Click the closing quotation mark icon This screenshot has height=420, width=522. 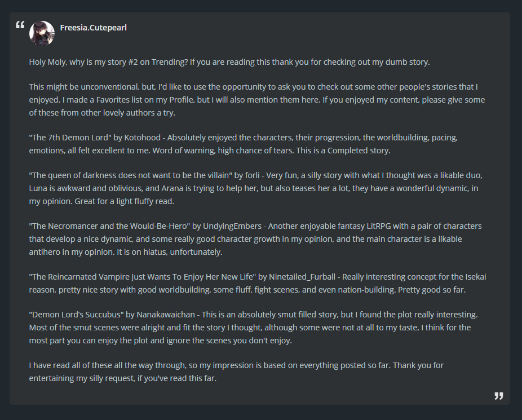pos(498,396)
